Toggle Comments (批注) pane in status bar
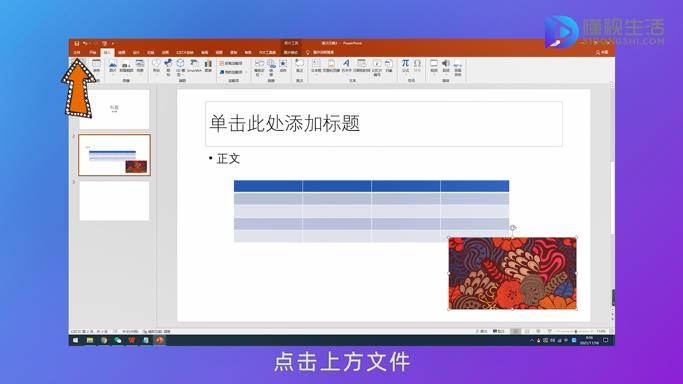This screenshot has height=384, width=683. coord(498,331)
